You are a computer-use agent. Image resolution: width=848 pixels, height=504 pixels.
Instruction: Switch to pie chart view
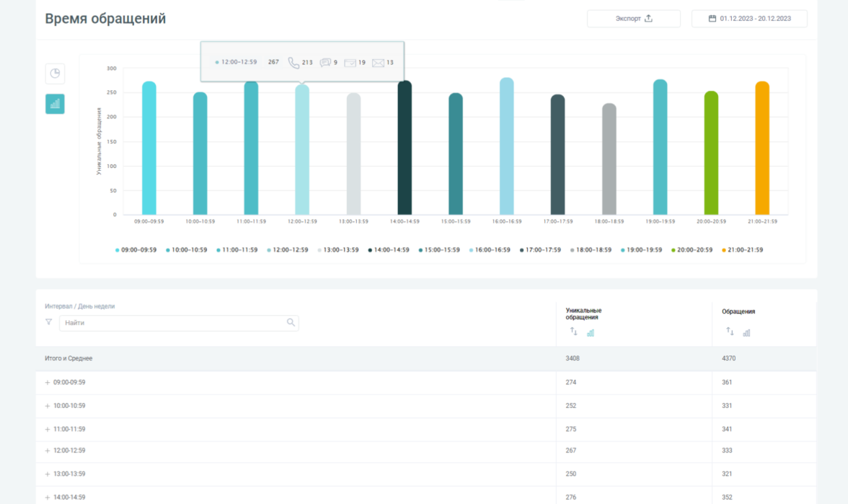55,74
